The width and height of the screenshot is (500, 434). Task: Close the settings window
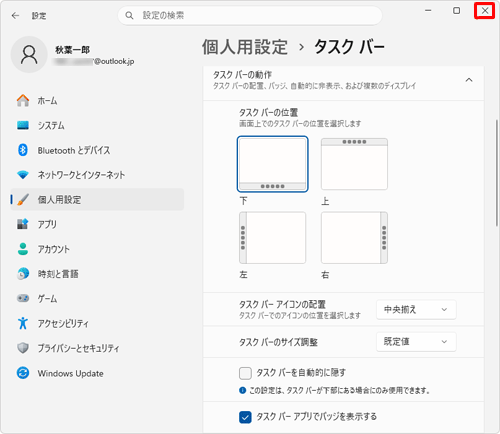(485, 11)
